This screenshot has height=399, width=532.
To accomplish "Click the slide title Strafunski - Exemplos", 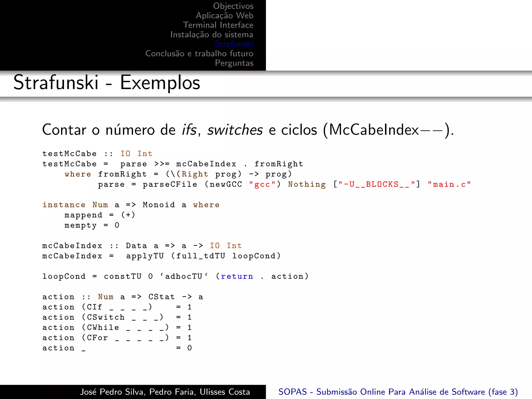I will pyautogui.click(x=107, y=83).
